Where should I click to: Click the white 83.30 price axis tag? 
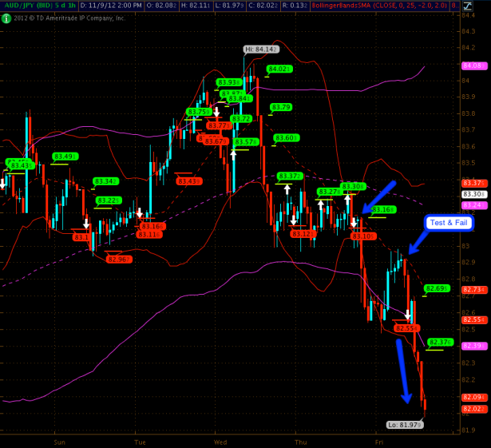(x=475, y=194)
